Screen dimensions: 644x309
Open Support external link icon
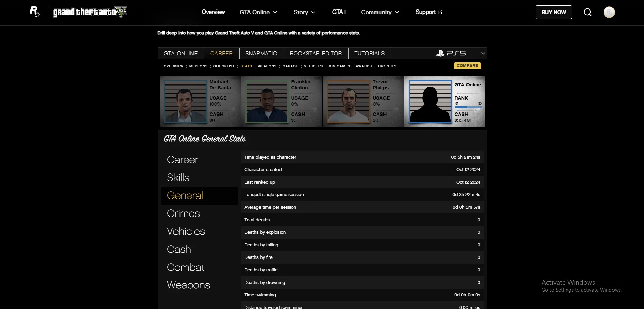(x=440, y=12)
